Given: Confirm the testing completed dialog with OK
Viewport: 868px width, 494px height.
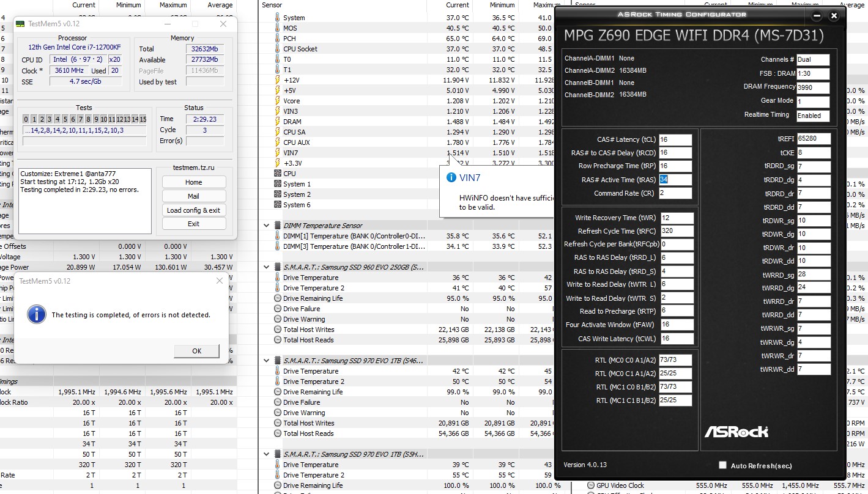Looking at the screenshot, I should pos(196,351).
